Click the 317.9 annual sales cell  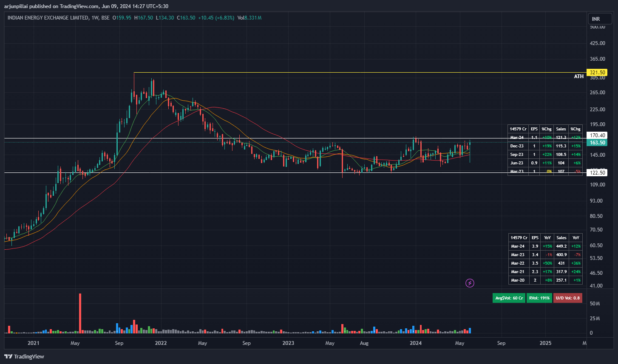click(x=561, y=272)
